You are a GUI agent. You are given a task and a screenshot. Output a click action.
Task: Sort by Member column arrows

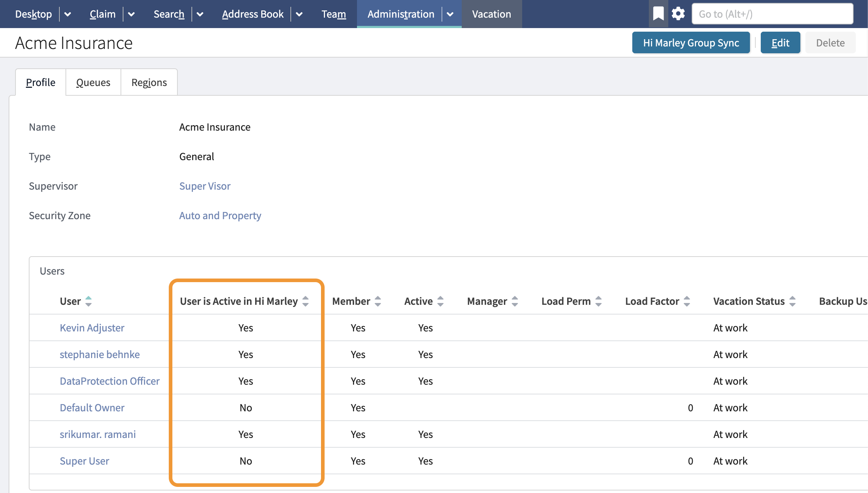tap(378, 301)
